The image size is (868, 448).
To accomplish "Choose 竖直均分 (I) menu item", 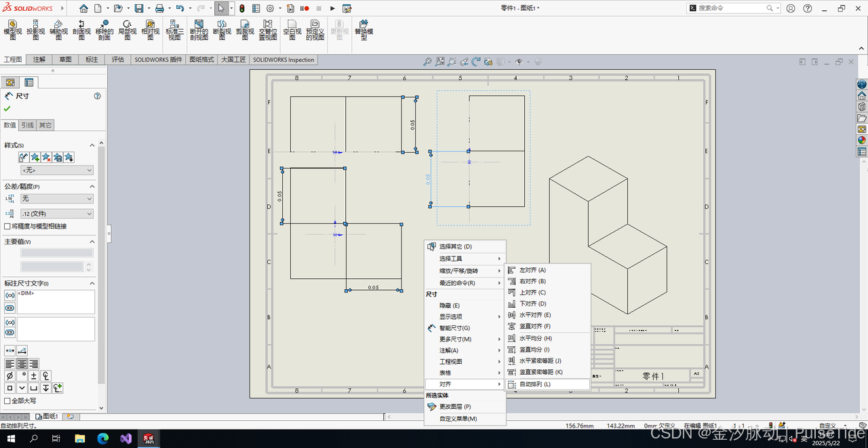I will (x=548, y=350).
